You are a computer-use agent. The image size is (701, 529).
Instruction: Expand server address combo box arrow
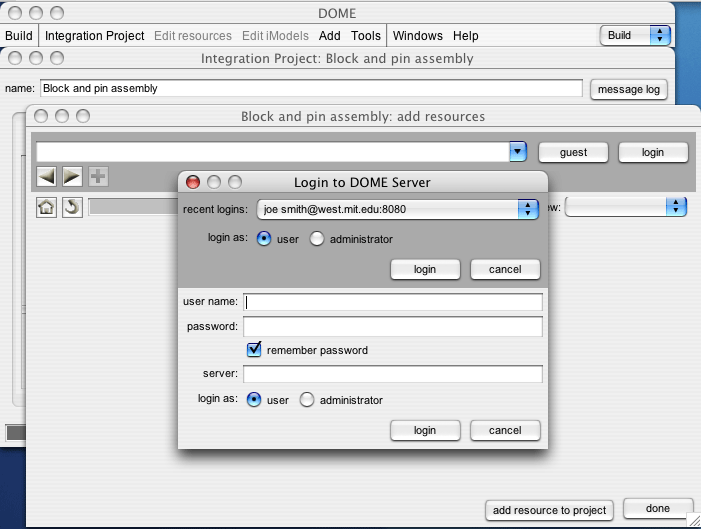tap(518, 152)
